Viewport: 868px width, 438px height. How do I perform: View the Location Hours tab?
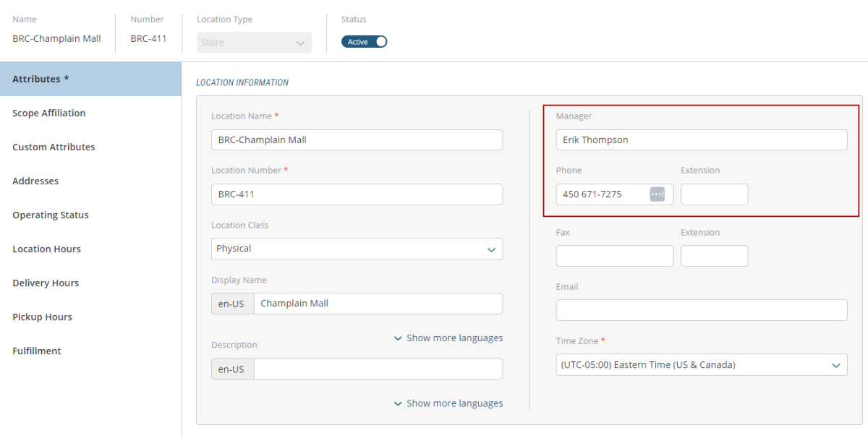[x=46, y=249]
